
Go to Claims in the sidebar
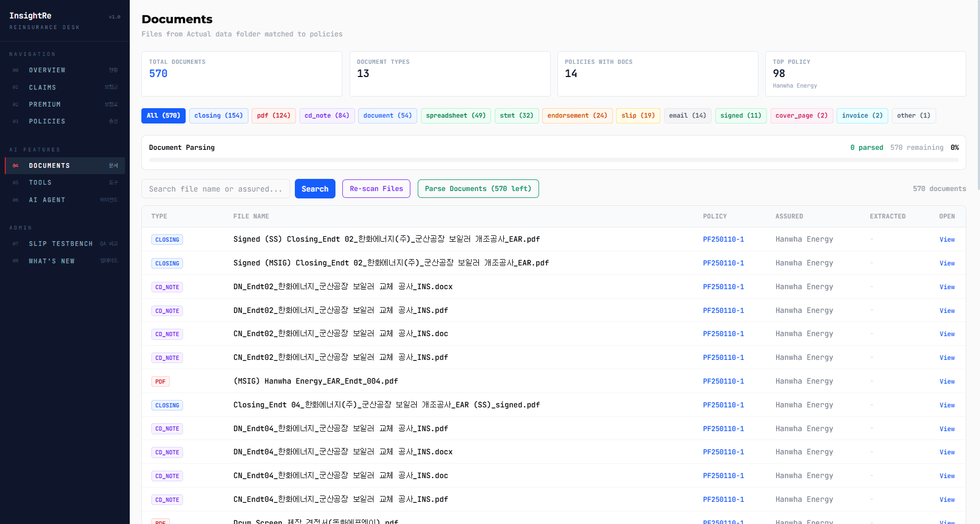[65, 88]
